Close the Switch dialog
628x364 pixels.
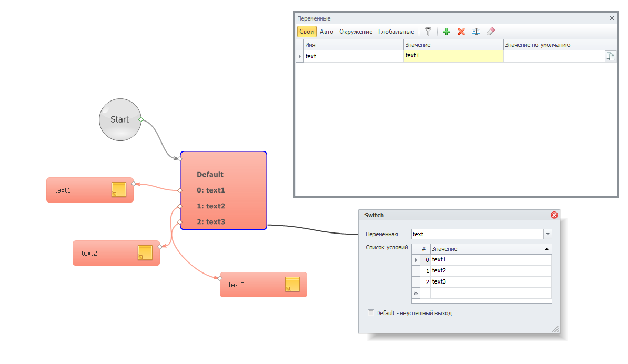[554, 215]
